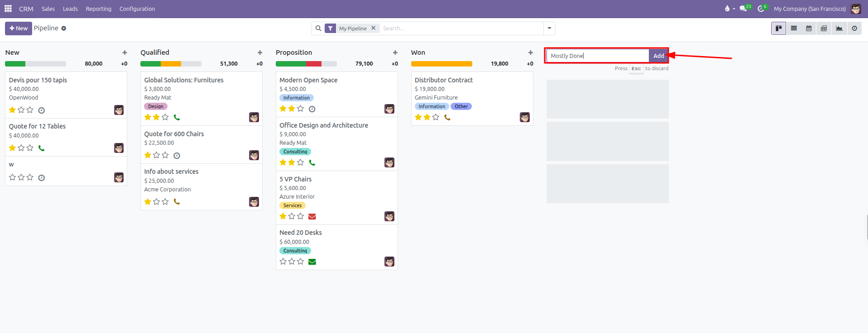
Task: Open the Distributor Contract card
Action: pyautogui.click(x=472, y=99)
